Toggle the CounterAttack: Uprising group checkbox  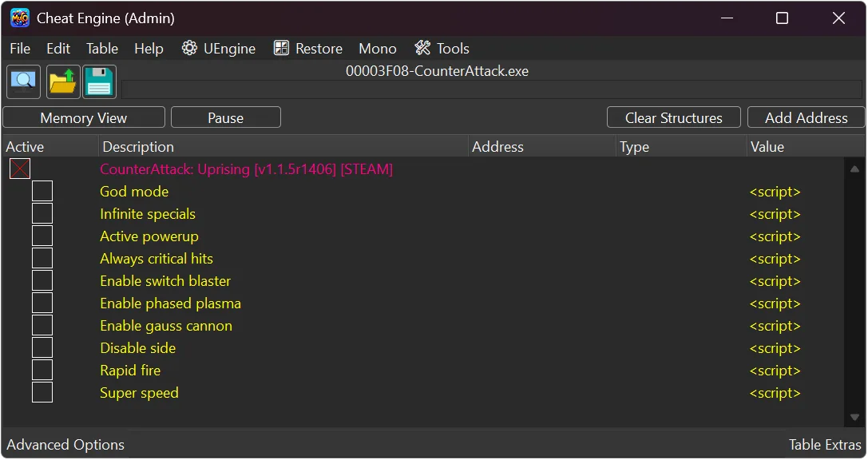click(x=20, y=169)
